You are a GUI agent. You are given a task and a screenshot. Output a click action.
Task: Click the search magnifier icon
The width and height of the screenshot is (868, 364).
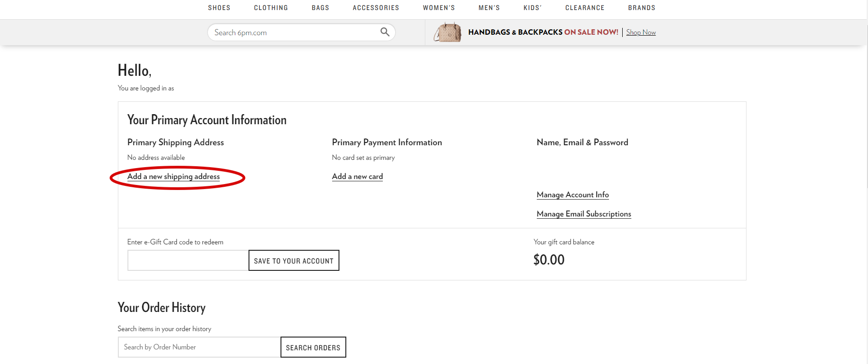tap(385, 32)
